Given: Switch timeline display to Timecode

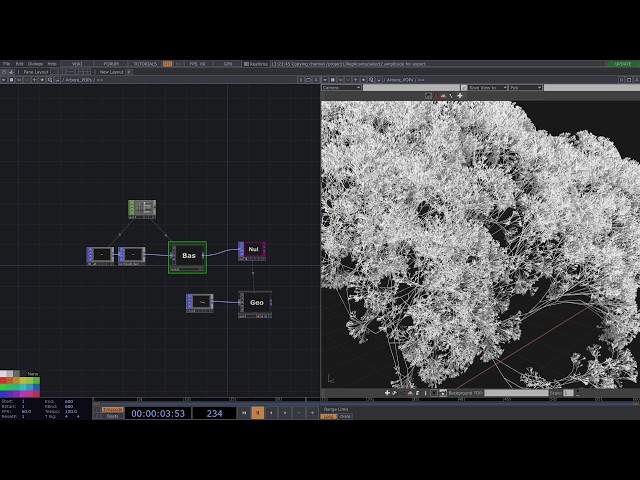Looking at the screenshot, I should [113, 409].
